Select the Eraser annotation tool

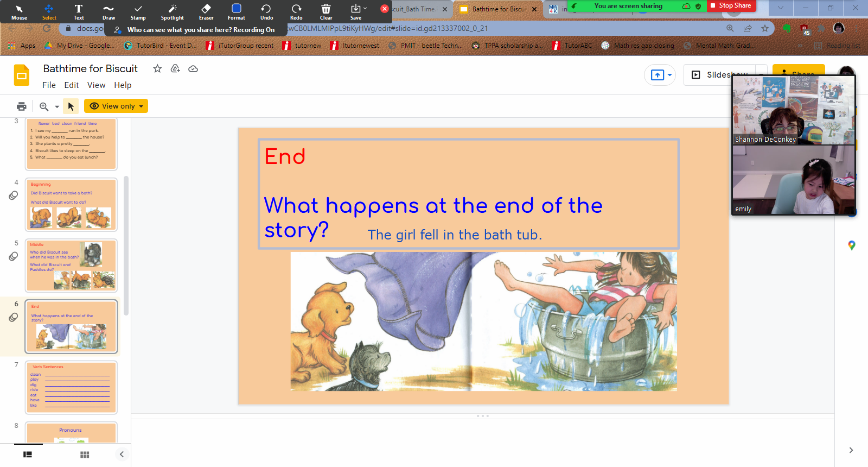(206, 11)
